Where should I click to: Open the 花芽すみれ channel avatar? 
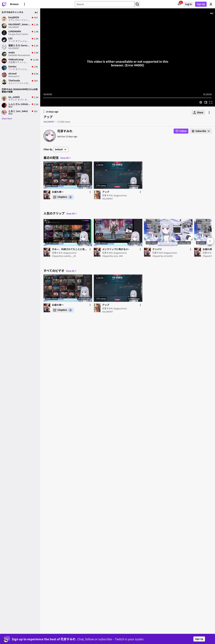50,136
